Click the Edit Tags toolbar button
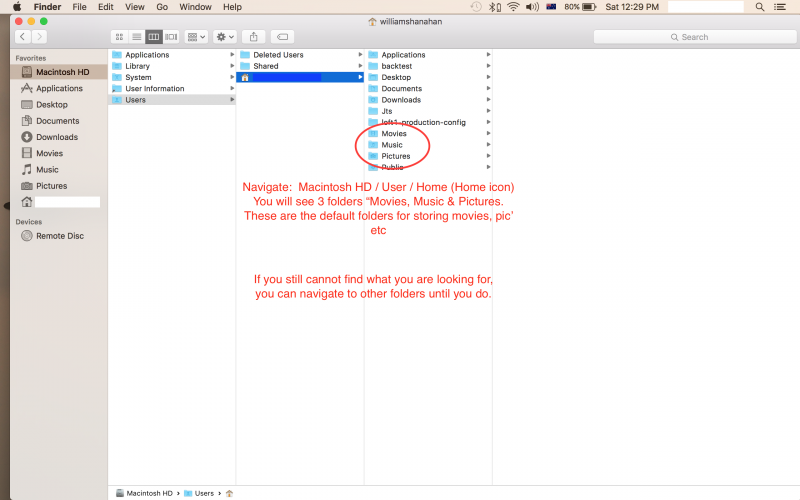Viewport: 800px width, 500px height. coord(282,37)
